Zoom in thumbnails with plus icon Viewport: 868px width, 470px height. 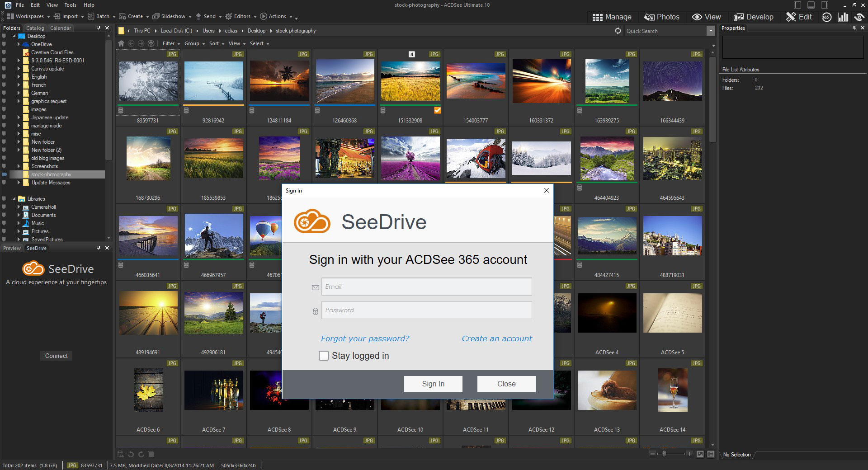[689, 454]
